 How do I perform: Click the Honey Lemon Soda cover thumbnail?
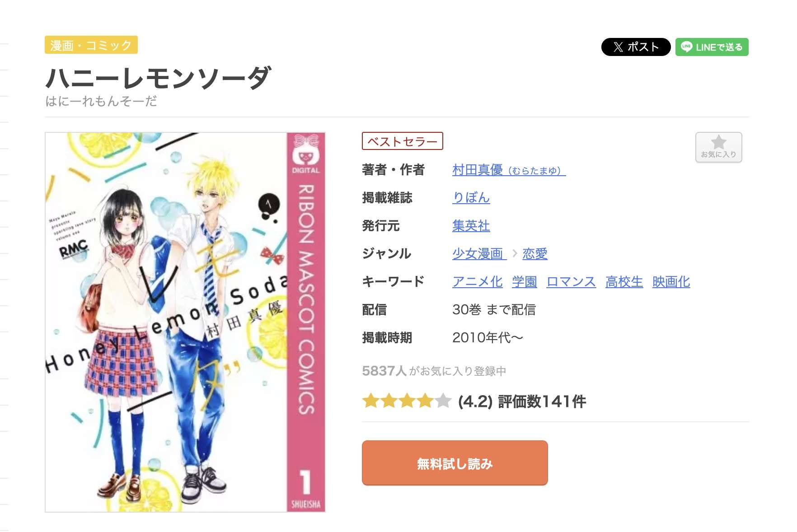185,322
